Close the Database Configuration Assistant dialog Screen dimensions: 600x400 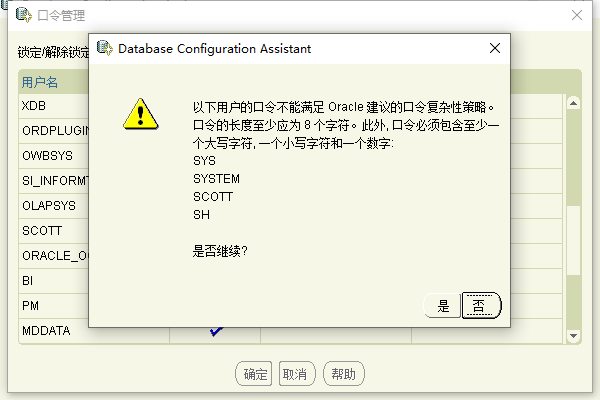pos(495,48)
